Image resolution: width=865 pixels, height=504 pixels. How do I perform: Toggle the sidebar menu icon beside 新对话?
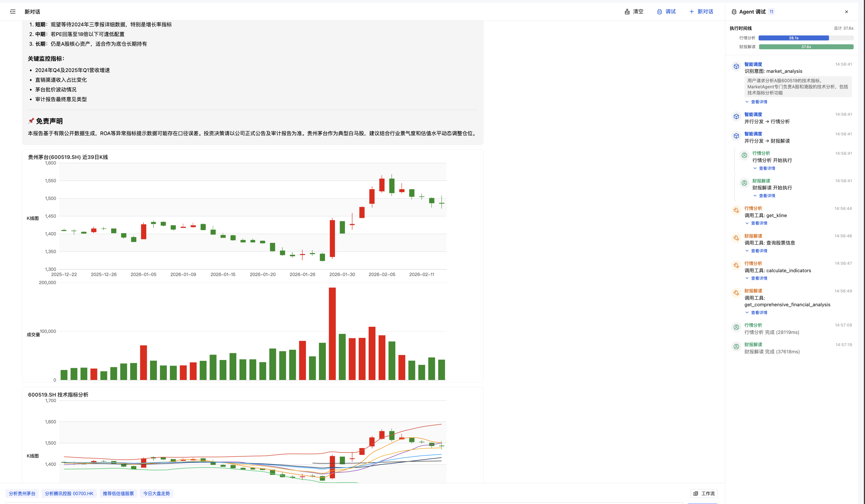(x=13, y=12)
